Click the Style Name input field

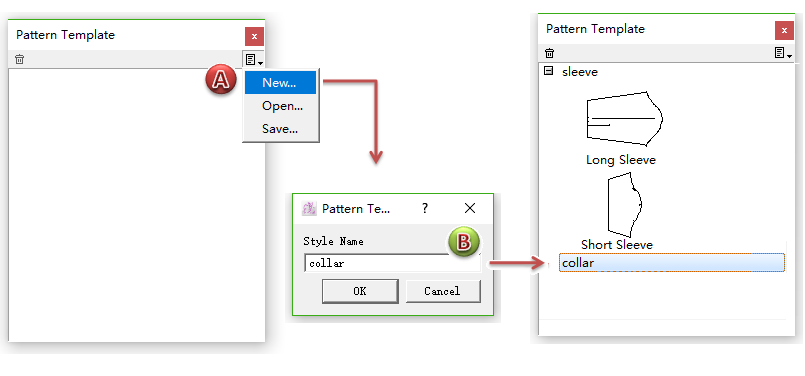392,264
